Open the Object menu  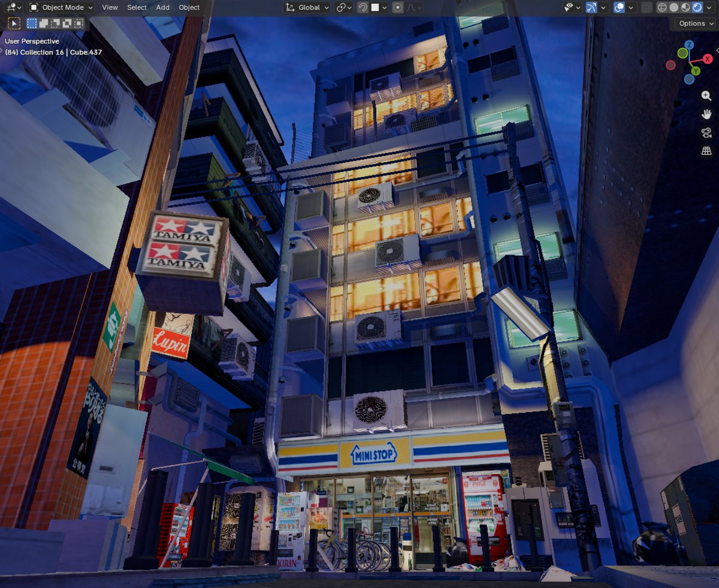[189, 7]
